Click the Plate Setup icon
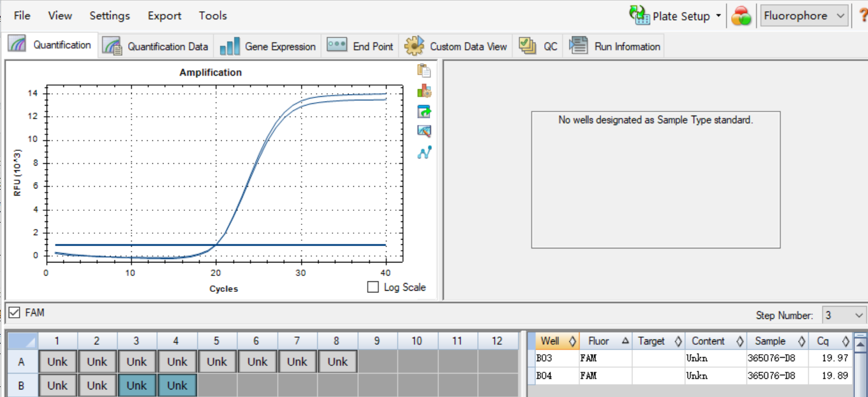This screenshot has width=868, height=397. pyautogui.click(x=639, y=16)
